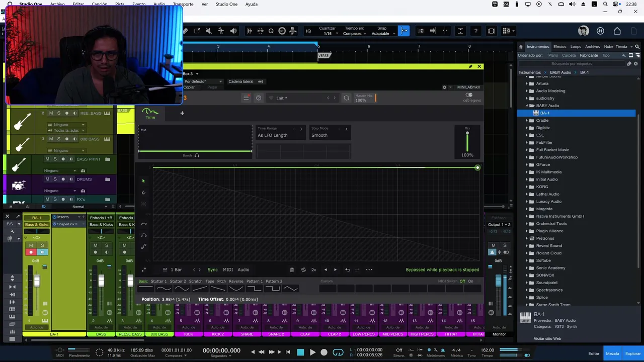
Task: Open the Step Mode Smooth selector
Action: coord(330,133)
